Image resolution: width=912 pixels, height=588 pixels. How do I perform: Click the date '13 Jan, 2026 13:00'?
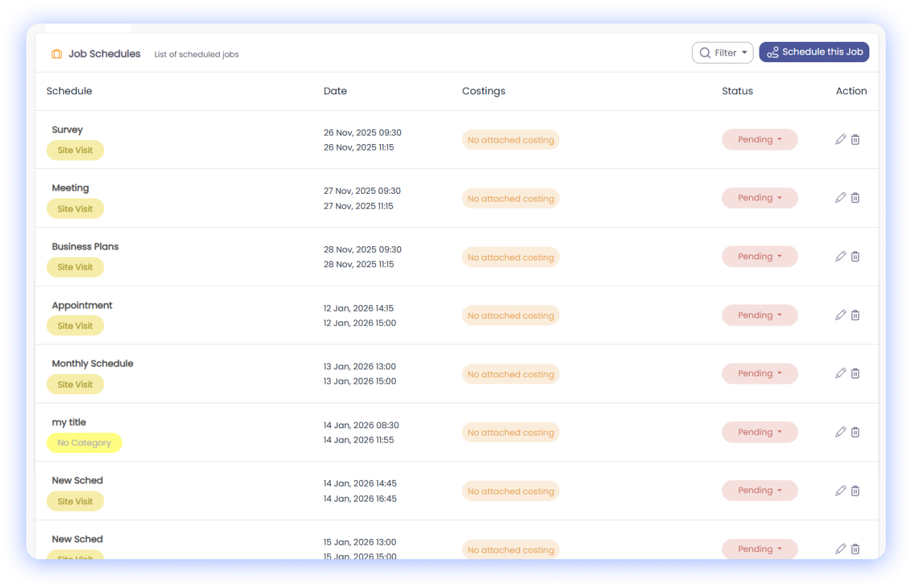[360, 367]
